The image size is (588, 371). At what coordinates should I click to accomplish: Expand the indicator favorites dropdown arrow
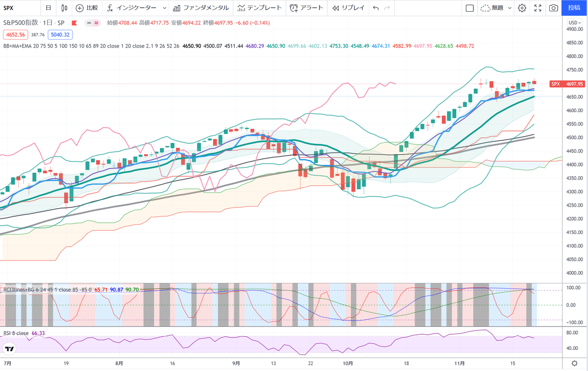click(164, 8)
